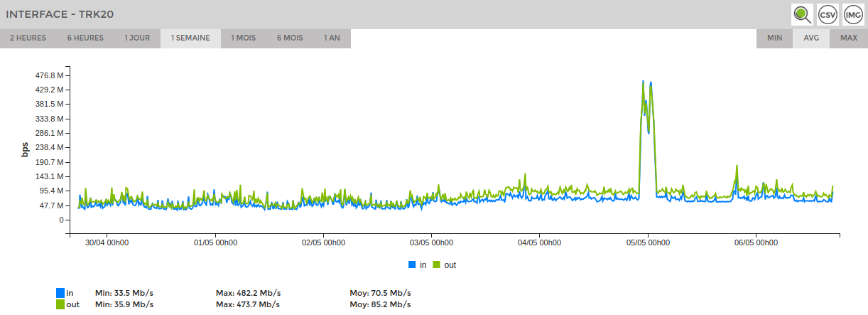Click the 'Min: 33.5 Mb/s' value
Viewport: 868px width, 315px height.
tap(124, 293)
